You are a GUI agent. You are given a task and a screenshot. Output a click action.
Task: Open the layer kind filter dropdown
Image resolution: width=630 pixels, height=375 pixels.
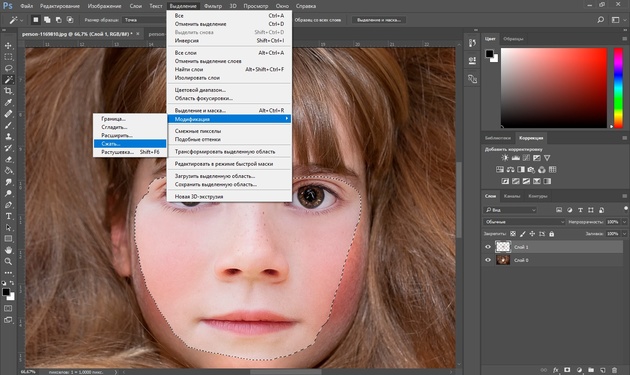[x=510, y=210]
